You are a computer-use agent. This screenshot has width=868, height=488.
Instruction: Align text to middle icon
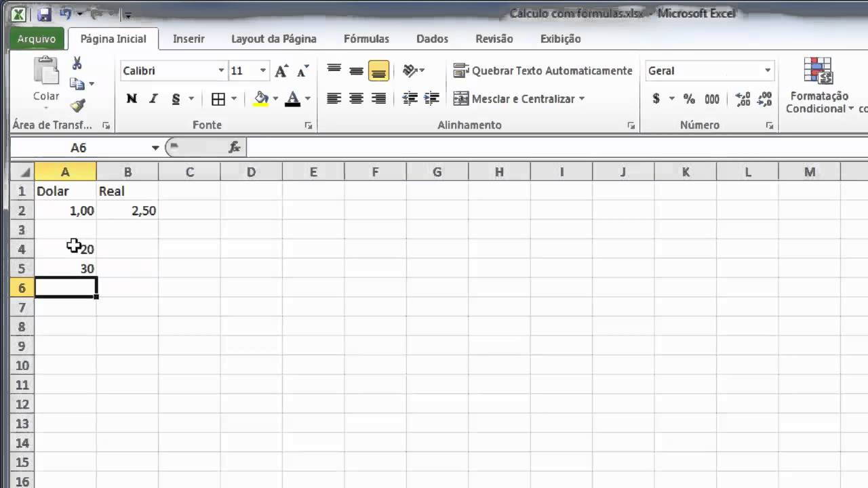pos(356,70)
